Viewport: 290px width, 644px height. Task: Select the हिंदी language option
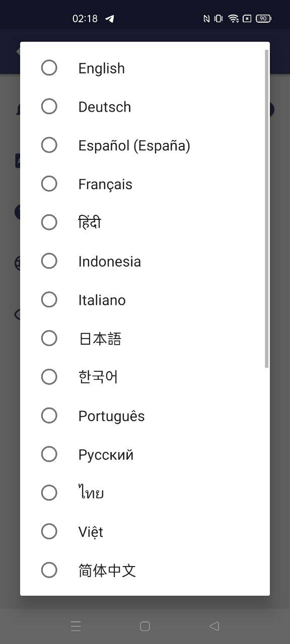click(49, 222)
